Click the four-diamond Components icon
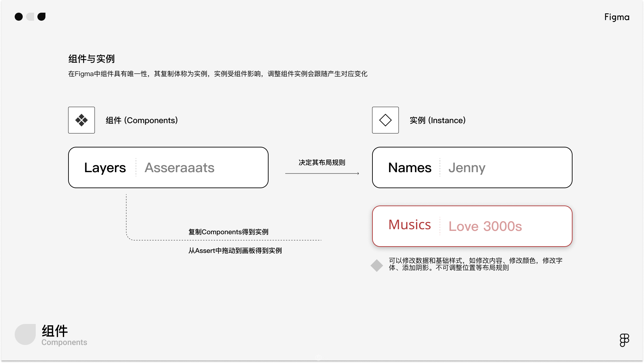 82,120
